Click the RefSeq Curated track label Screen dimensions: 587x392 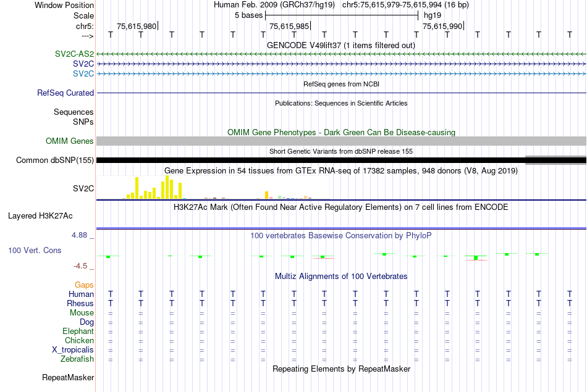pyautogui.click(x=65, y=93)
